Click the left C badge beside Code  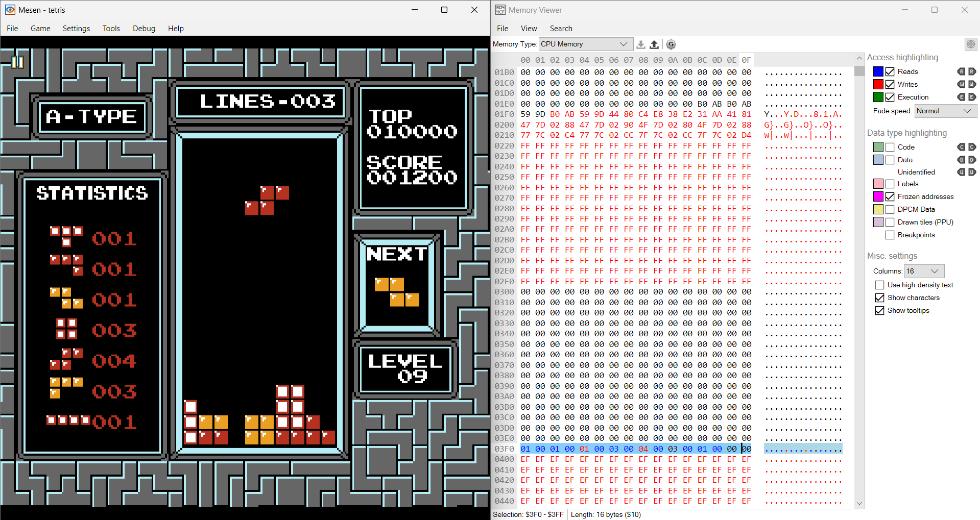(x=962, y=147)
